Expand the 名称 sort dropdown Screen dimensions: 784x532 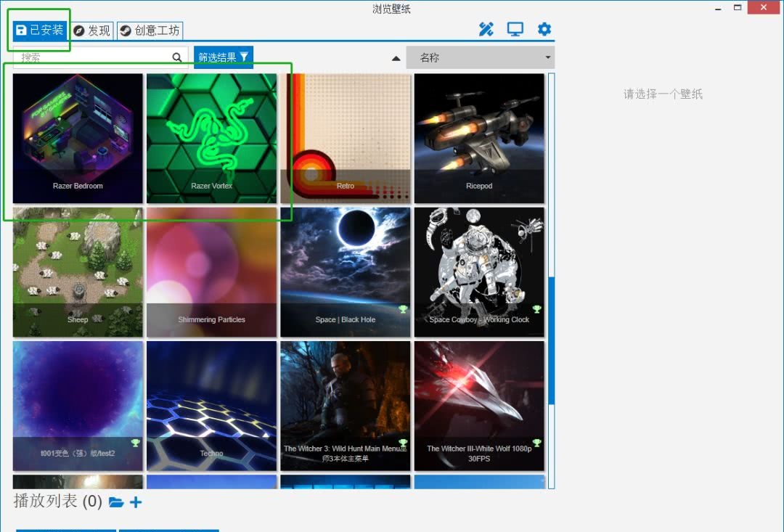click(480, 58)
